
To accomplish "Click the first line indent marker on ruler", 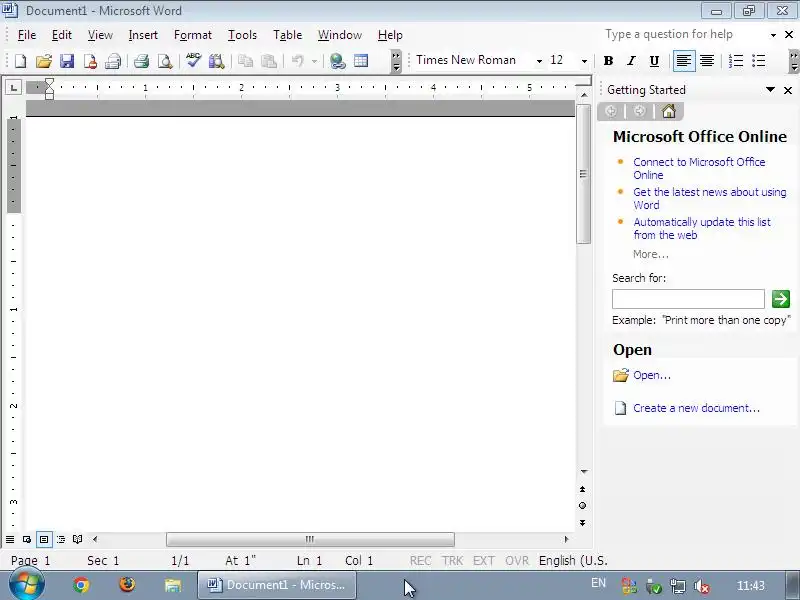I will pyautogui.click(x=49, y=82).
